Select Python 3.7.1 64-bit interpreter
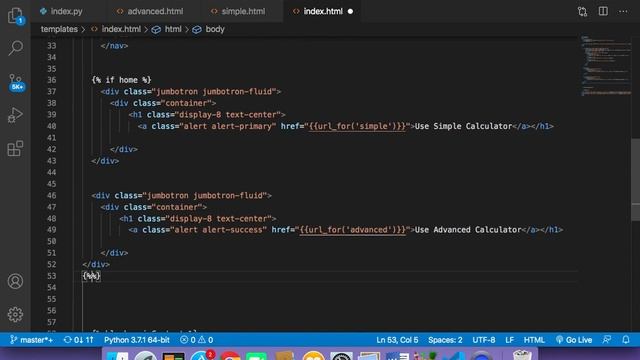 pos(137,340)
